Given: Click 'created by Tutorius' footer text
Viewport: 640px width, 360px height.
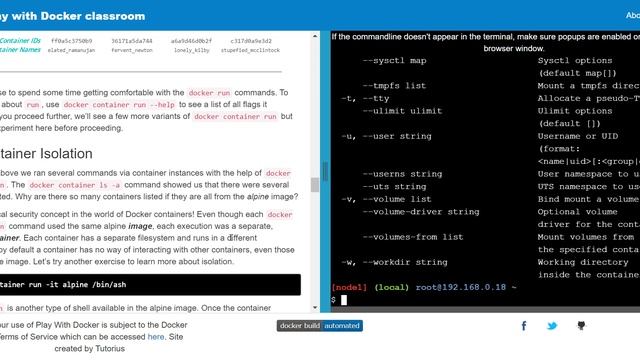Looking at the screenshot, I should pos(89,349).
